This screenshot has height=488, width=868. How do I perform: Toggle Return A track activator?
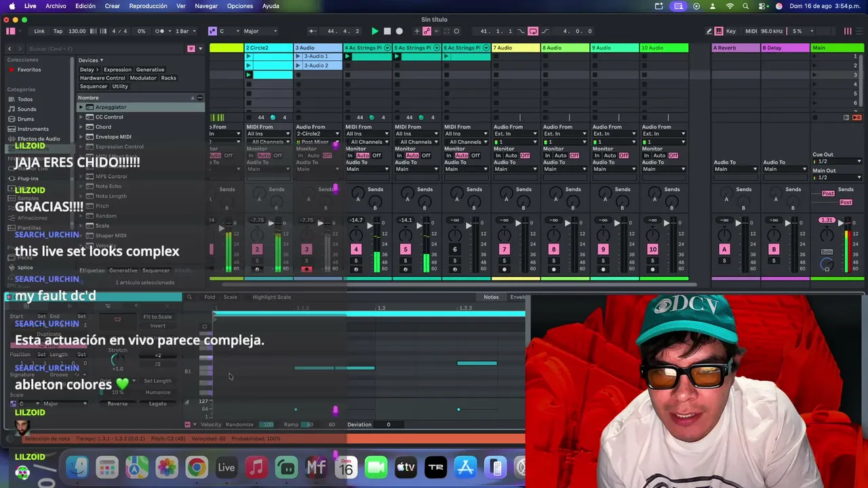pos(724,249)
